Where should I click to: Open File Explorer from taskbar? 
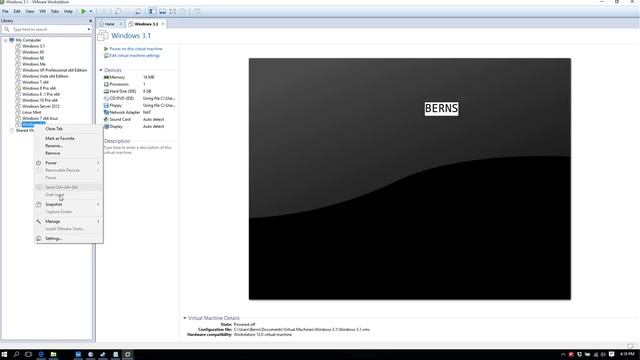tap(53, 354)
